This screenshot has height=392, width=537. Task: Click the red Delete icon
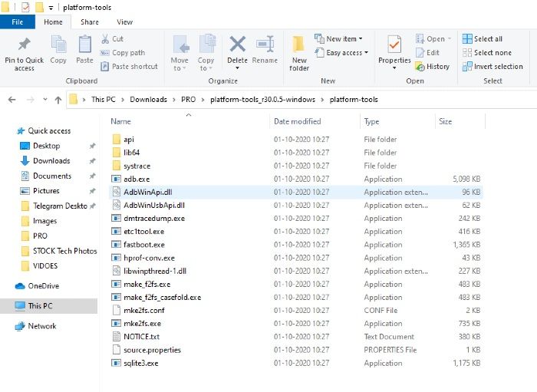coord(237,45)
